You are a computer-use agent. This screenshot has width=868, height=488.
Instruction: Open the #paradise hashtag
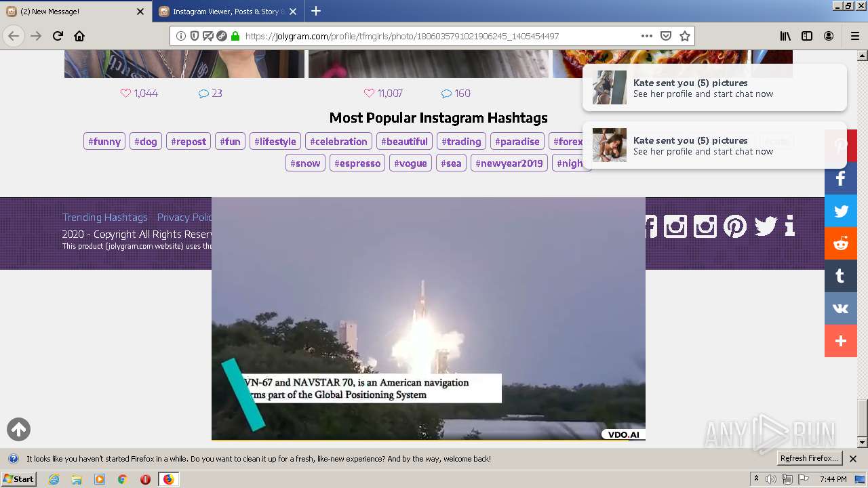point(517,142)
